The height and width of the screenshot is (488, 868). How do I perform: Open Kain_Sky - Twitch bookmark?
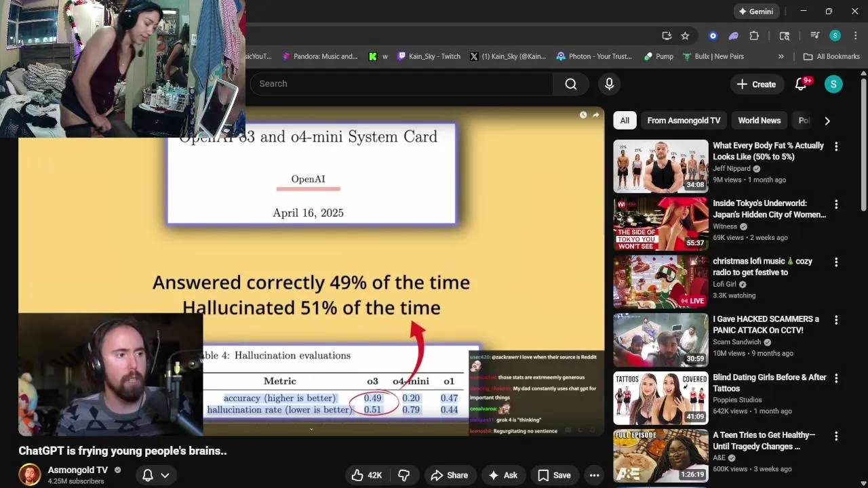point(429,56)
